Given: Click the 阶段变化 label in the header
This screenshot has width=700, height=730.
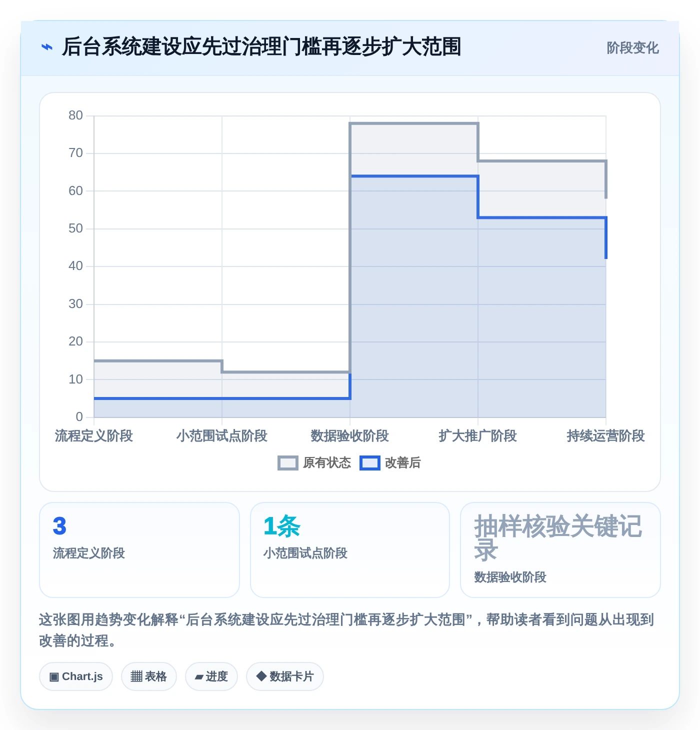Looking at the screenshot, I should (632, 48).
